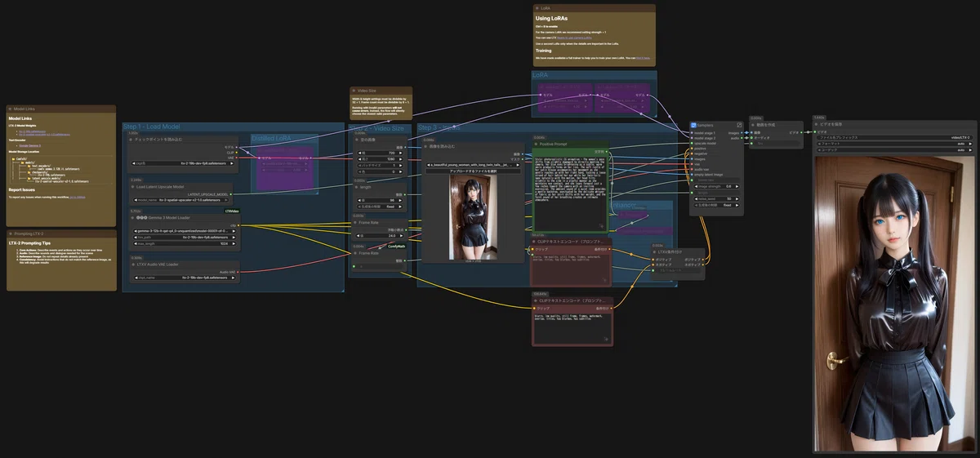
Task: Click the ComfyMath badge on Frame Rate node
Action: coord(398,246)
